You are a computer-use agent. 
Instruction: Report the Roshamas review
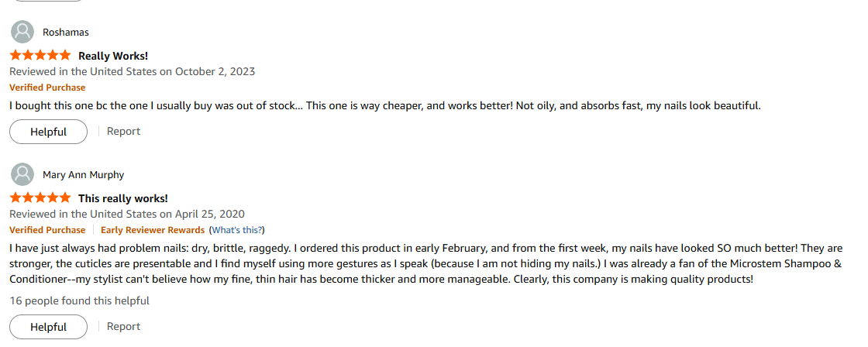coord(123,132)
